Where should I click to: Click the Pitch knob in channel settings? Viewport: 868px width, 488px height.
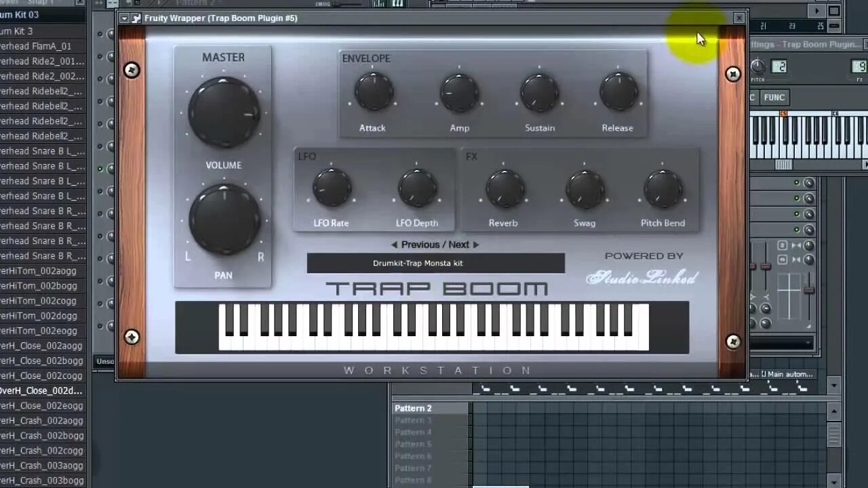pyautogui.click(x=757, y=66)
